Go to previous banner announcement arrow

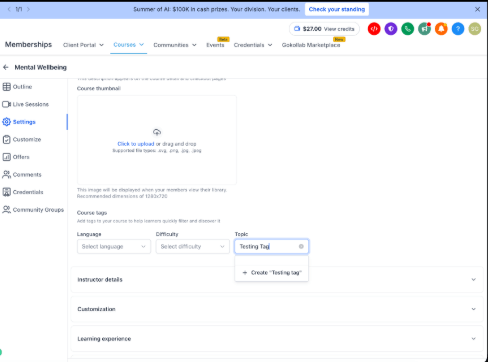[9, 9]
